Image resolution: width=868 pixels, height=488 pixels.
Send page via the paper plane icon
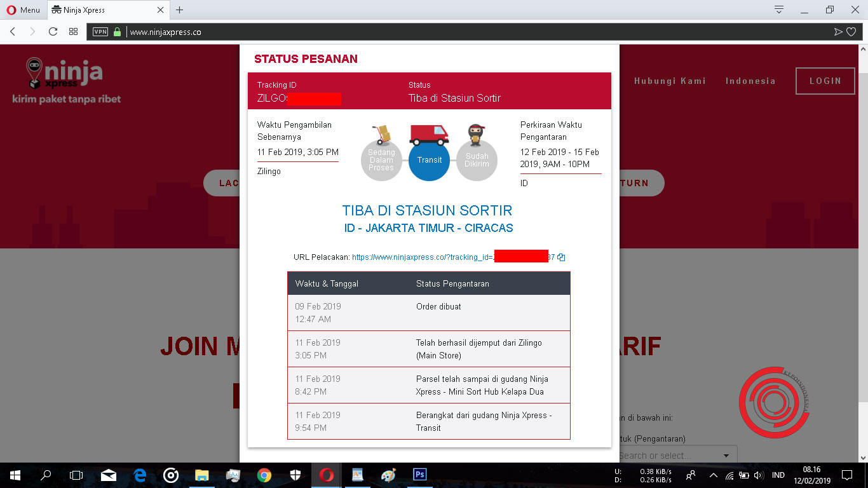click(x=838, y=32)
